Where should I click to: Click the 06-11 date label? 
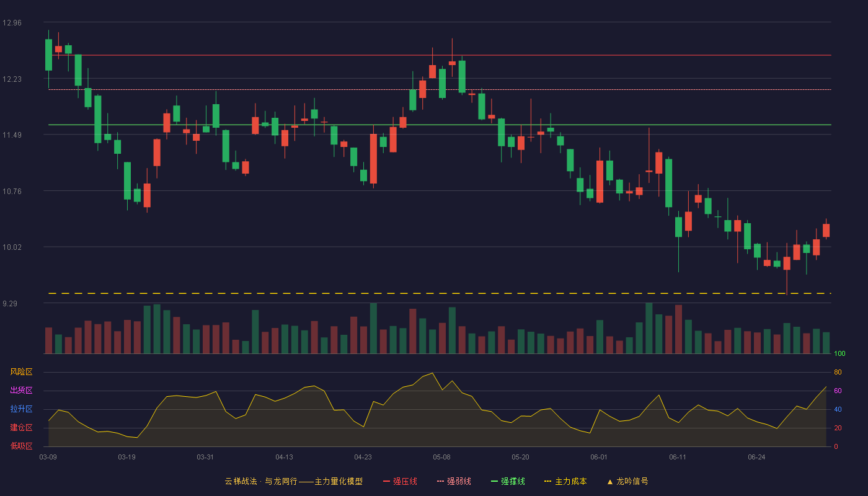tap(678, 457)
